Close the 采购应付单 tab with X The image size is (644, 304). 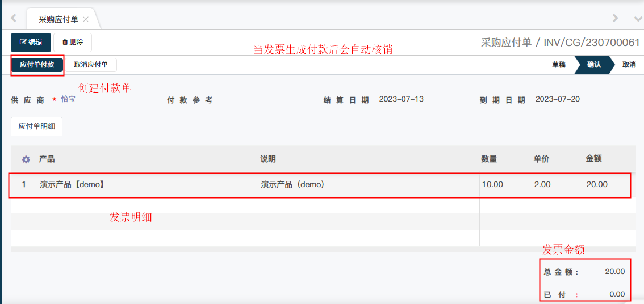pos(86,19)
